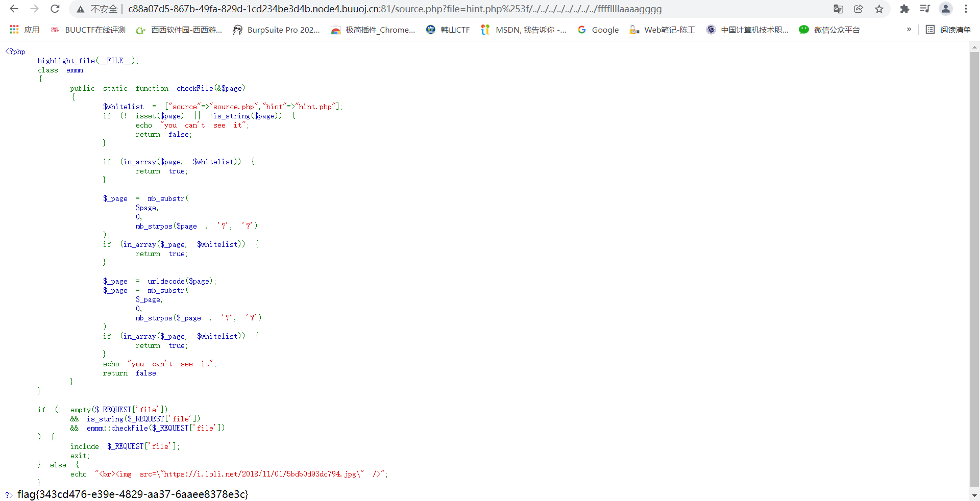
Task: Open the Web笔记-陈工 bookmark
Action: coord(663,30)
